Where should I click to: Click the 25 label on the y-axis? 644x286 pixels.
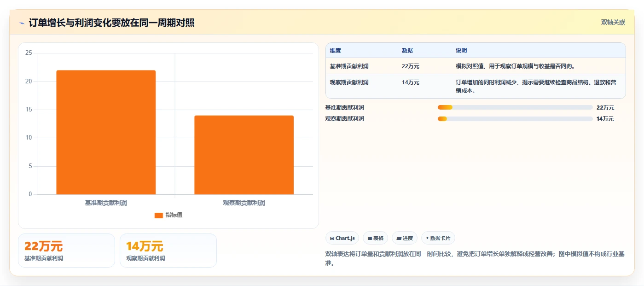(29, 53)
